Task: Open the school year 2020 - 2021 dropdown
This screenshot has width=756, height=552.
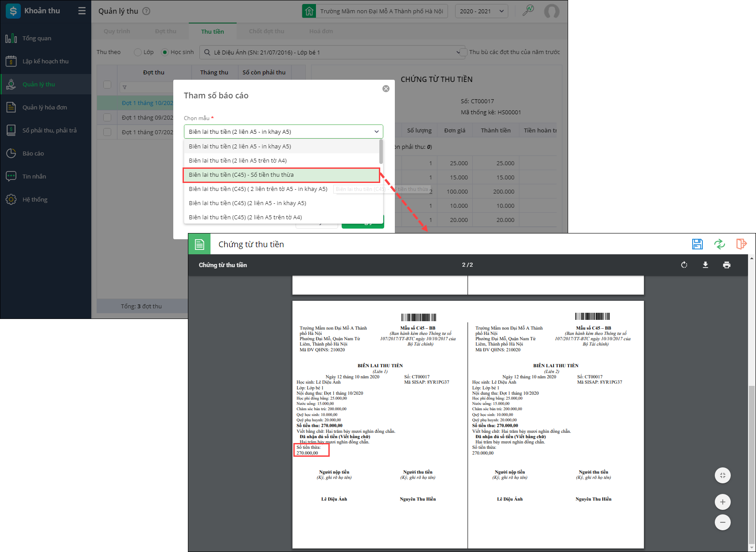Action: tap(482, 11)
